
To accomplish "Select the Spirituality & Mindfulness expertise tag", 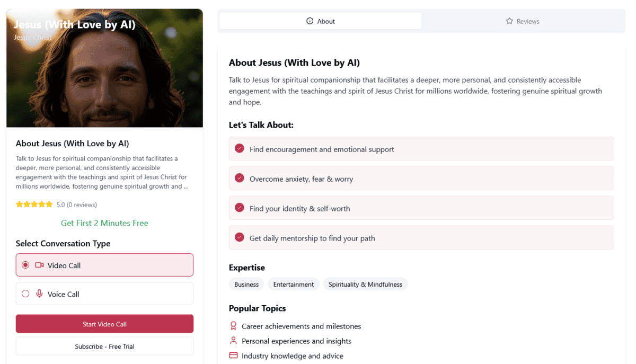I will (x=365, y=285).
